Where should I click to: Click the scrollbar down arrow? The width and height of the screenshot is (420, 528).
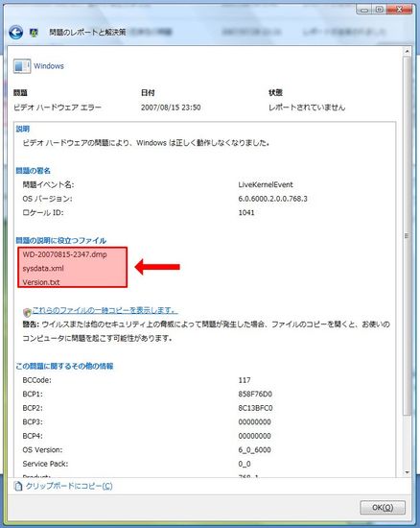(407, 472)
